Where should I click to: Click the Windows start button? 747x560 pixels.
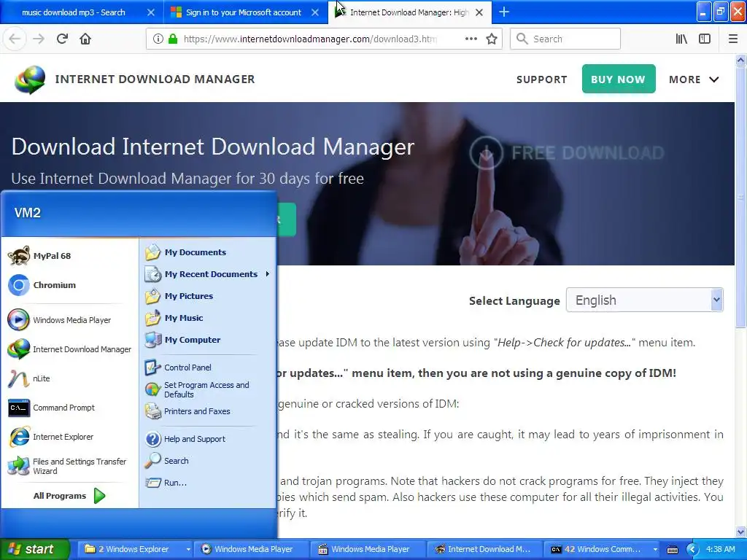click(x=34, y=549)
